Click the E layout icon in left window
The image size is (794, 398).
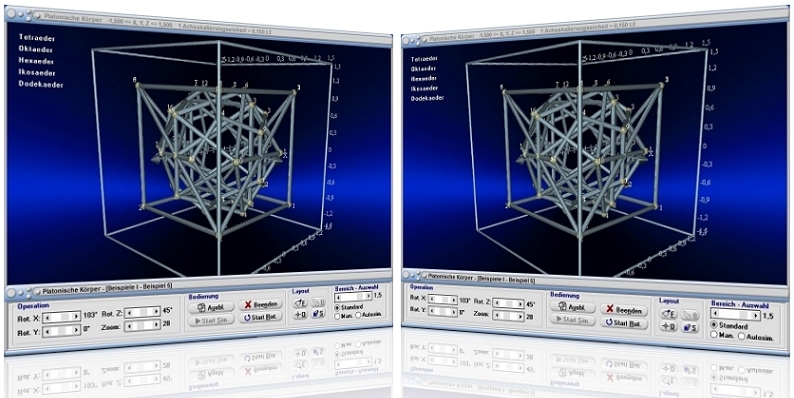click(x=300, y=303)
